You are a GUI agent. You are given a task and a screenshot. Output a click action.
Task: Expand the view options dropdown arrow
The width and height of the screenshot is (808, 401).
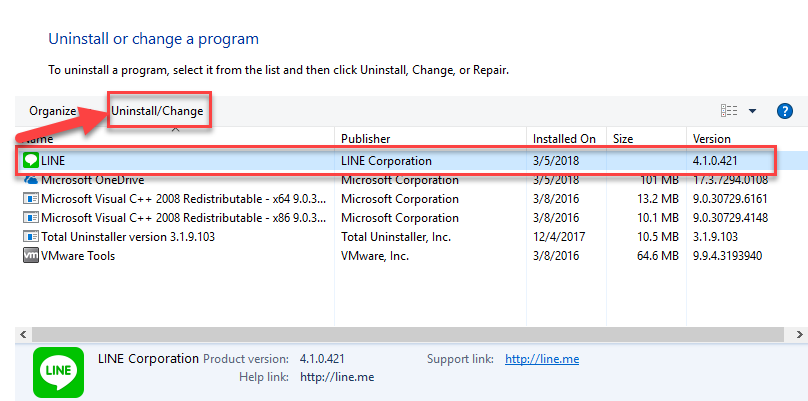click(752, 111)
